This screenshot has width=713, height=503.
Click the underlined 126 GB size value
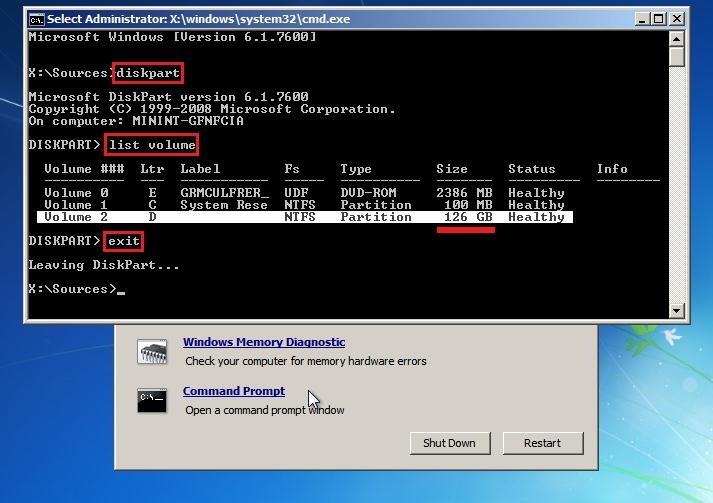tap(465, 217)
